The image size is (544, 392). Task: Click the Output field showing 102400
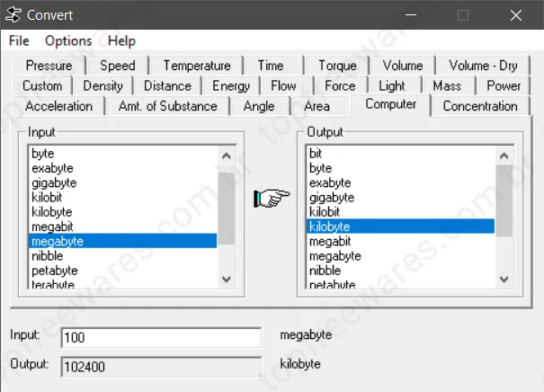tap(161, 367)
